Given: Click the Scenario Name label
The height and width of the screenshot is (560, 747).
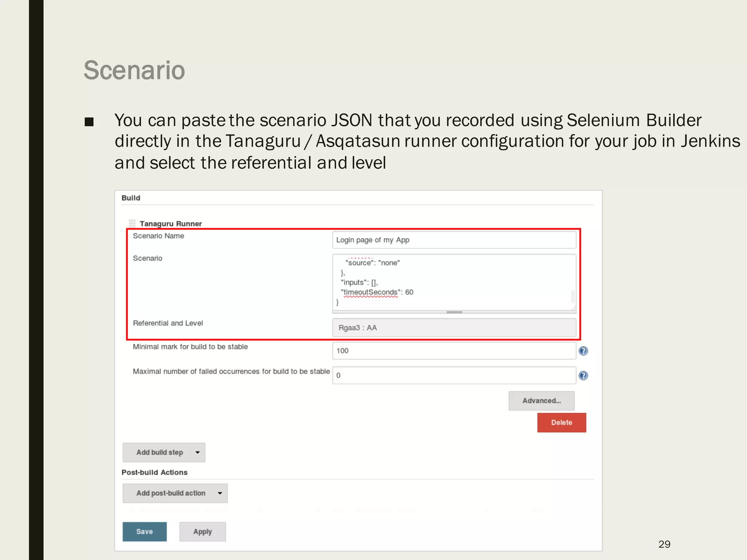Looking at the screenshot, I should pos(158,236).
